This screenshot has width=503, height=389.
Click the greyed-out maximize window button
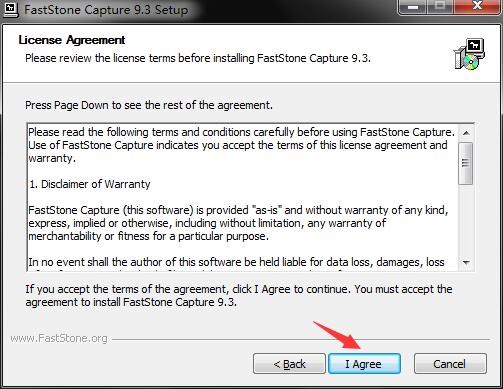440,7
